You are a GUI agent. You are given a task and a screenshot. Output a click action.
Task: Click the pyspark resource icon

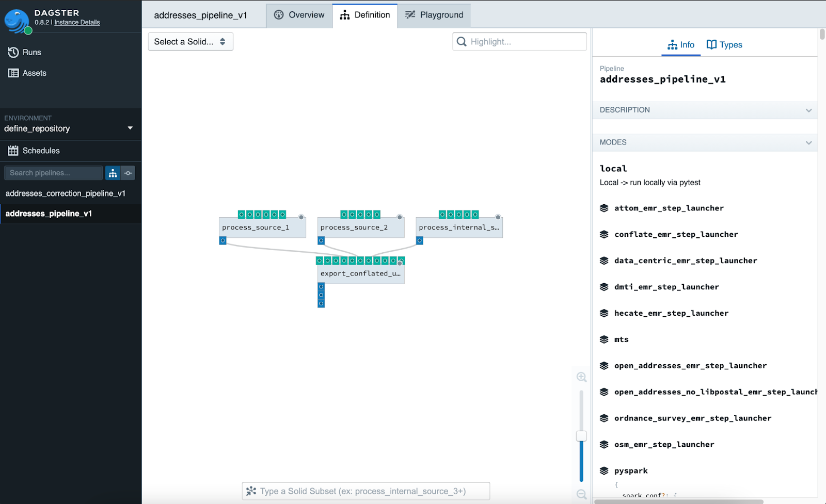click(604, 470)
